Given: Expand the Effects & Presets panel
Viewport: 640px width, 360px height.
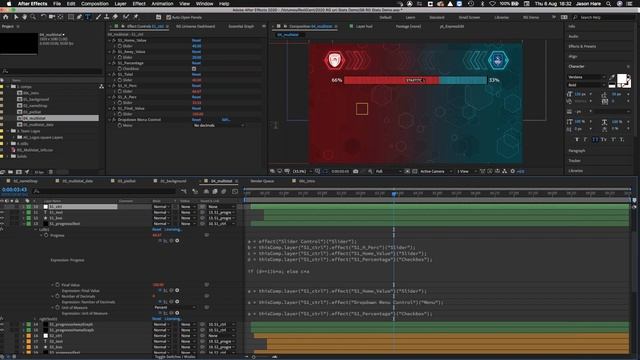Looking at the screenshot, I should pos(582,46).
